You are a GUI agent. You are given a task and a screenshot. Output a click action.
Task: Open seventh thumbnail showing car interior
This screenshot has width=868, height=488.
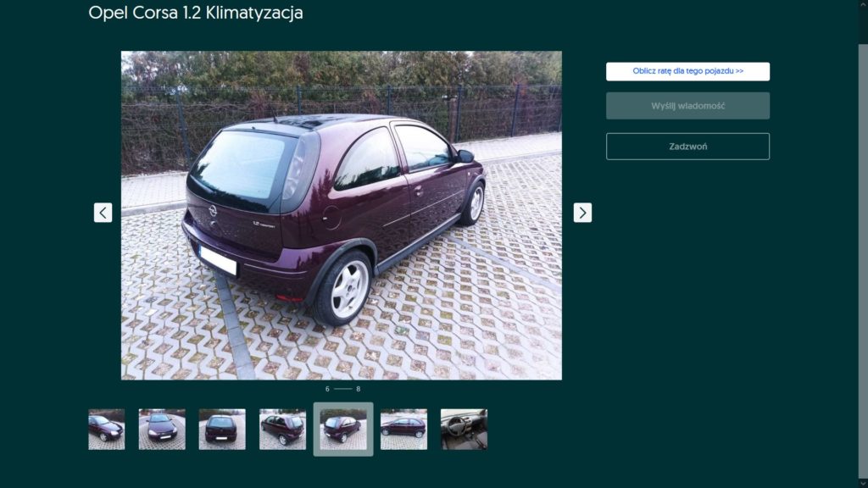pos(464,430)
